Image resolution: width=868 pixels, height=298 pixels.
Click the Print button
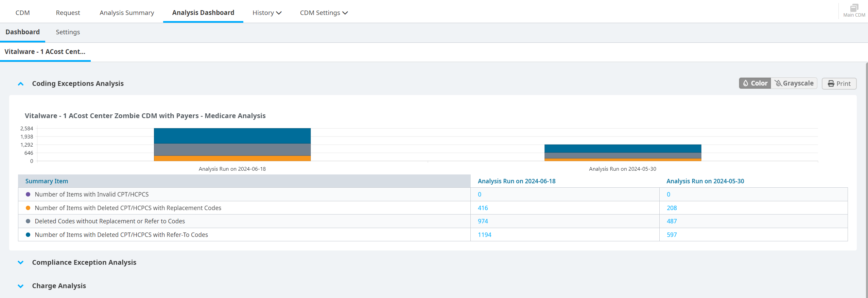[x=839, y=83]
